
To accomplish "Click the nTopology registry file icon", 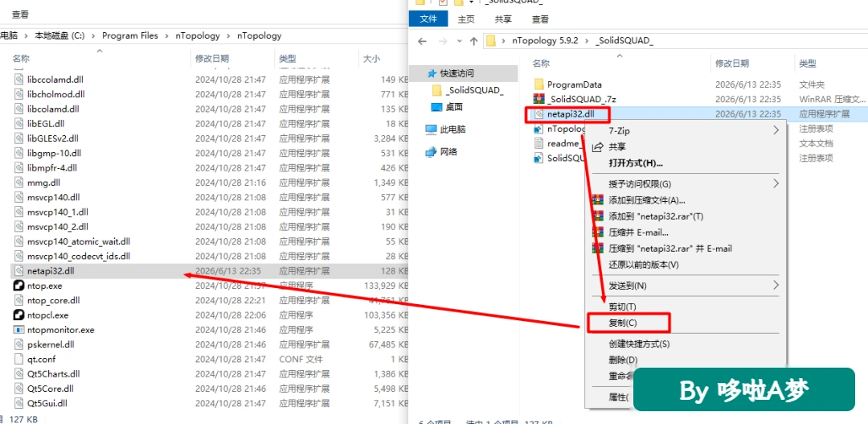I will click(x=538, y=129).
